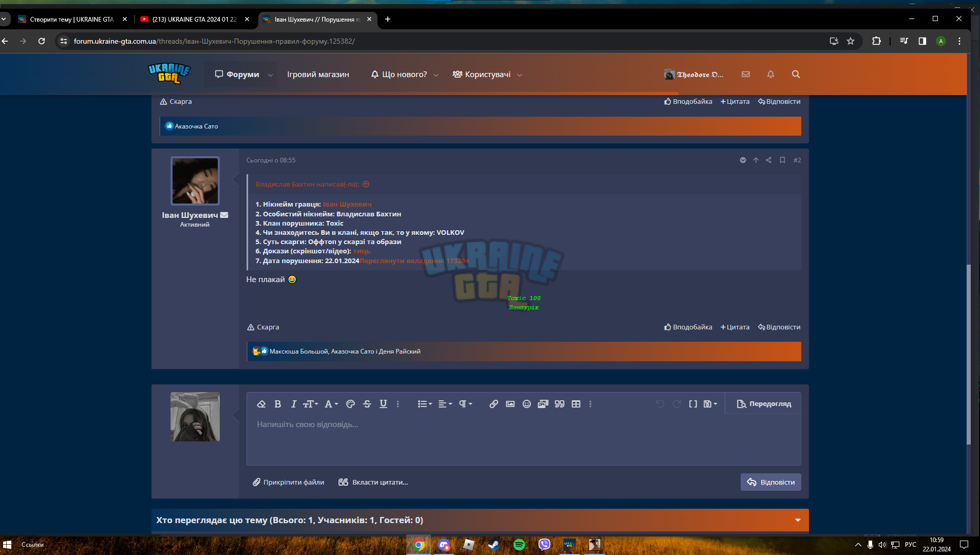Toggle italic formatting in the editor
Image resolution: width=980 pixels, height=555 pixels.
click(293, 404)
